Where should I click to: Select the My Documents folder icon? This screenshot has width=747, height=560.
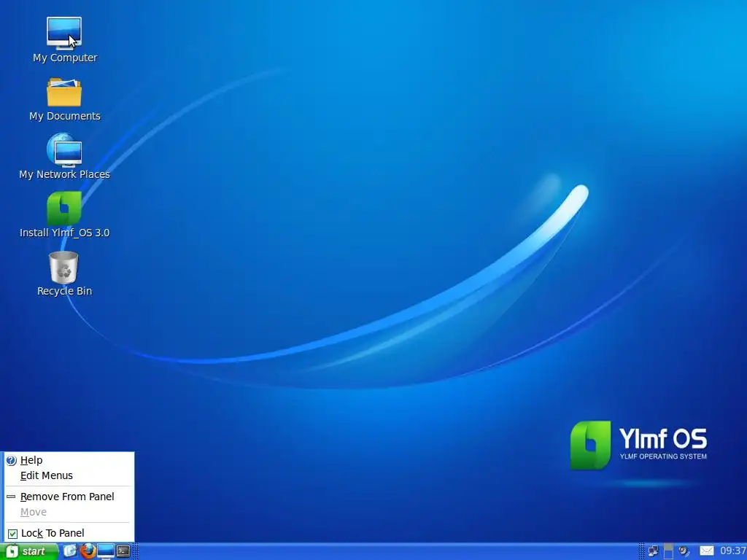(64, 93)
